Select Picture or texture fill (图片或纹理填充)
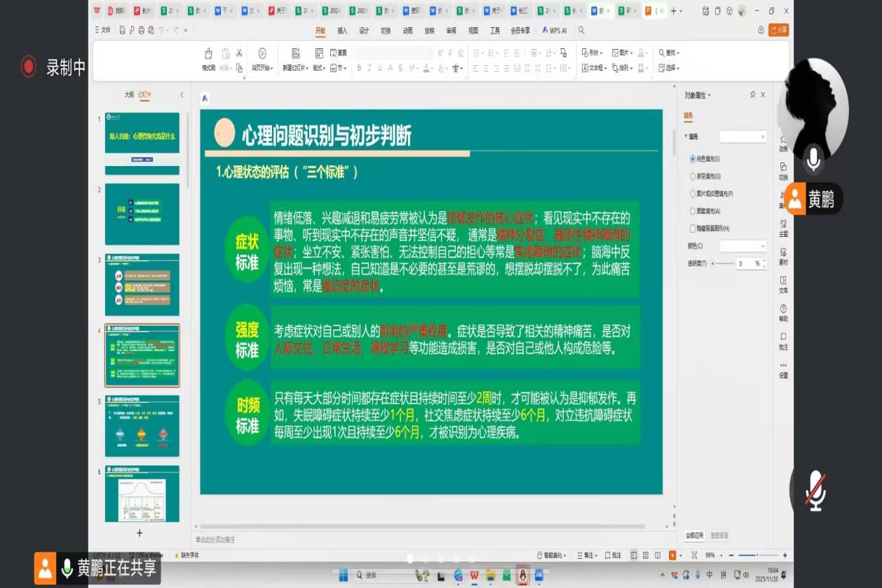 tap(693, 193)
